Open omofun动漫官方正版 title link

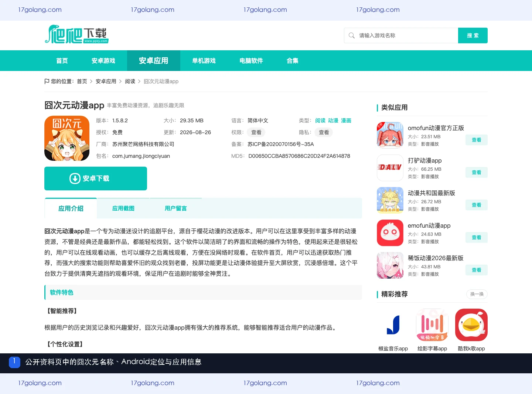436,128
